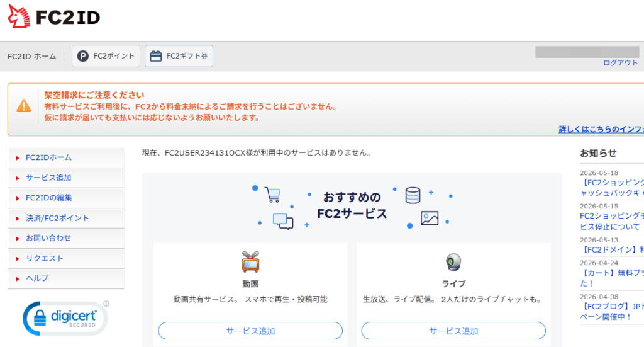Select ヘルプ in sidebar
This screenshot has height=347, width=644.
click(x=65, y=279)
